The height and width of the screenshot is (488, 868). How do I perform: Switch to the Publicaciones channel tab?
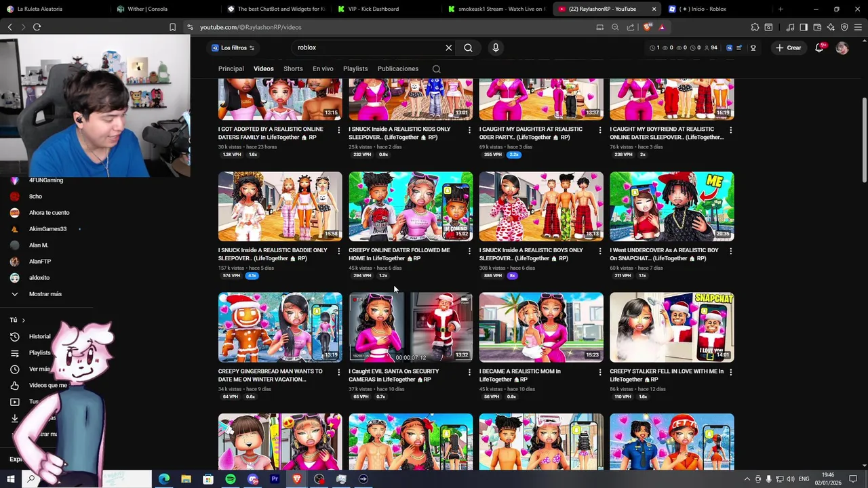pyautogui.click(x=397, y=68)
